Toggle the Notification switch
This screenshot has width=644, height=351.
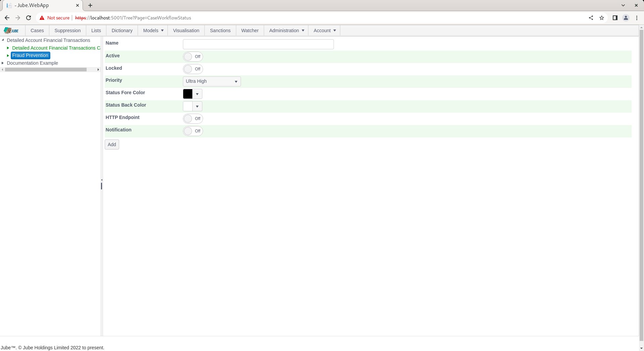[x=193, y=131]
